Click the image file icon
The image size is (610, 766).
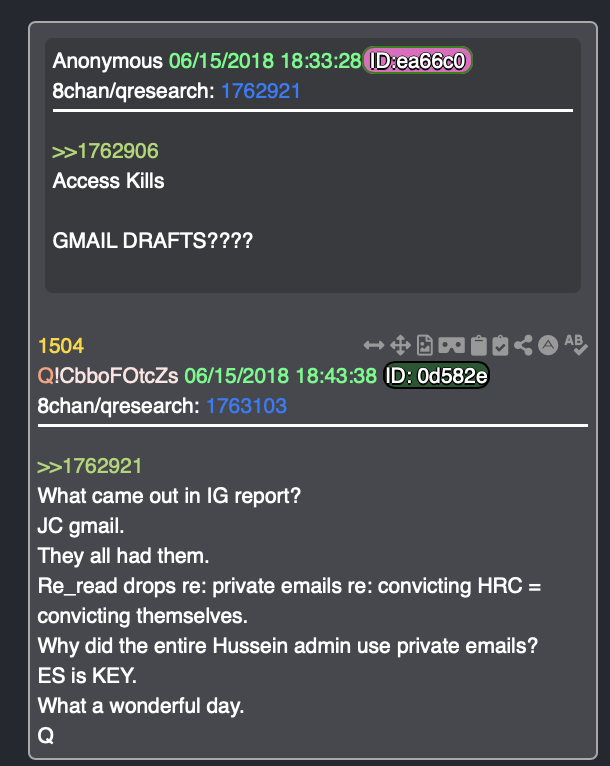424,345
